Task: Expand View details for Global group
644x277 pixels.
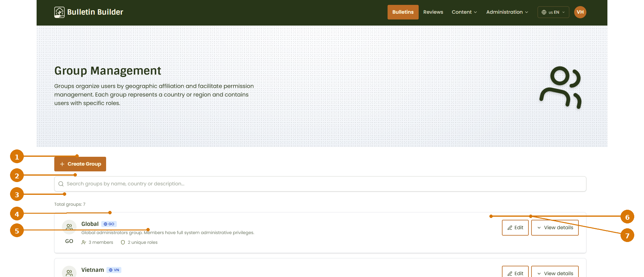Action: pyautogui.click(x=555, y=228)
